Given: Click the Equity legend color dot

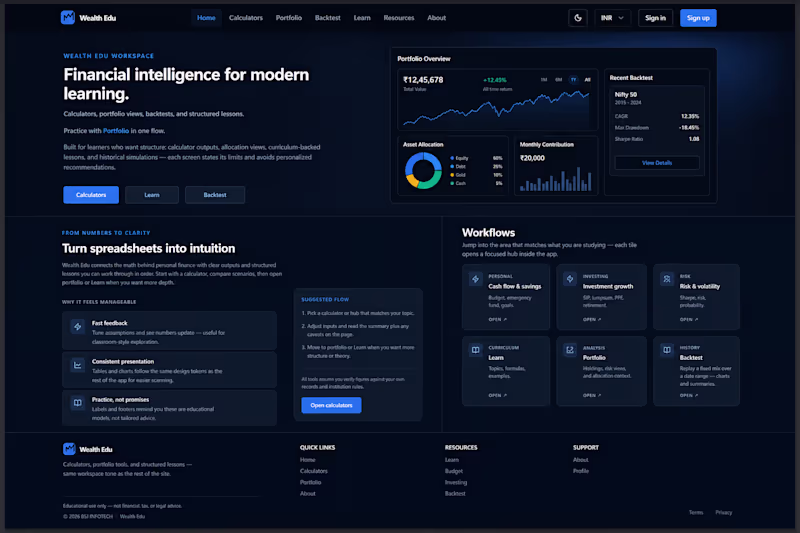Looking at the screenshot, I should point(452,158).
